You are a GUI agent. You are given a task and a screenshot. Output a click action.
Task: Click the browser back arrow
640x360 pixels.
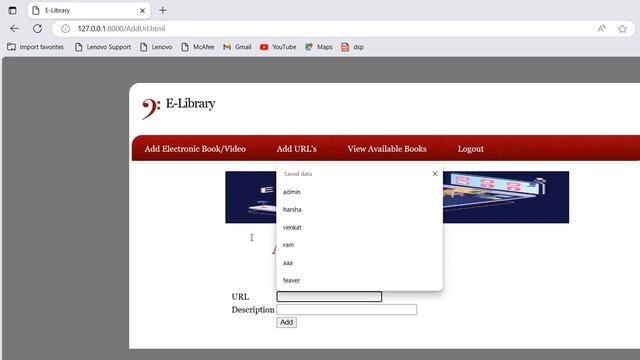pos(14,29)
